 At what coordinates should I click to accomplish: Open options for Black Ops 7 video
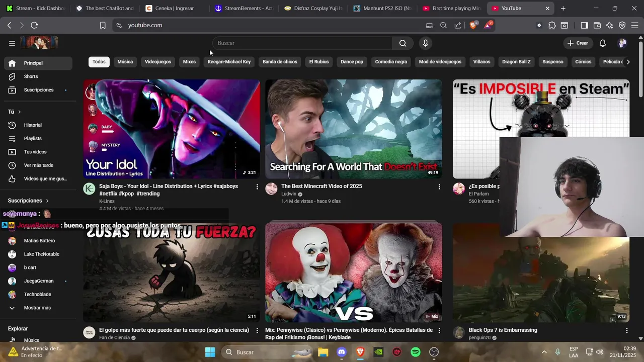pos(626,330)
